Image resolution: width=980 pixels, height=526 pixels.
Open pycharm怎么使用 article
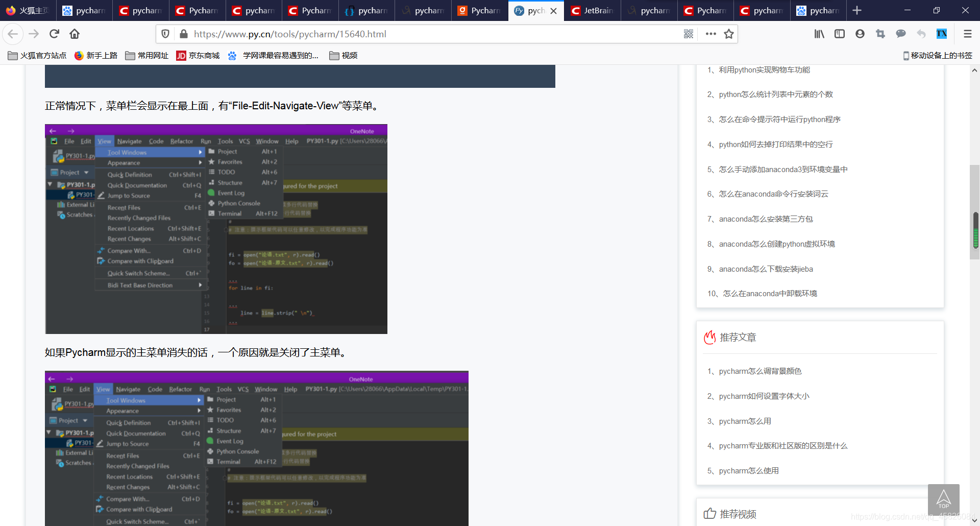point(749,471)
